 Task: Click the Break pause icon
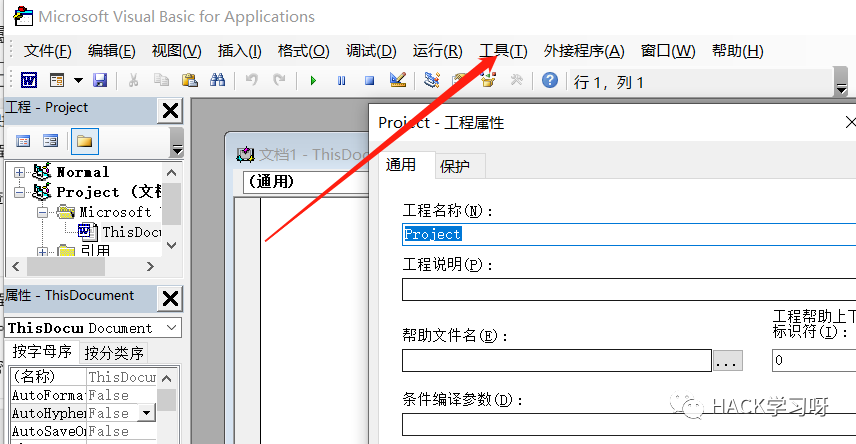click(x=341, y=81)
